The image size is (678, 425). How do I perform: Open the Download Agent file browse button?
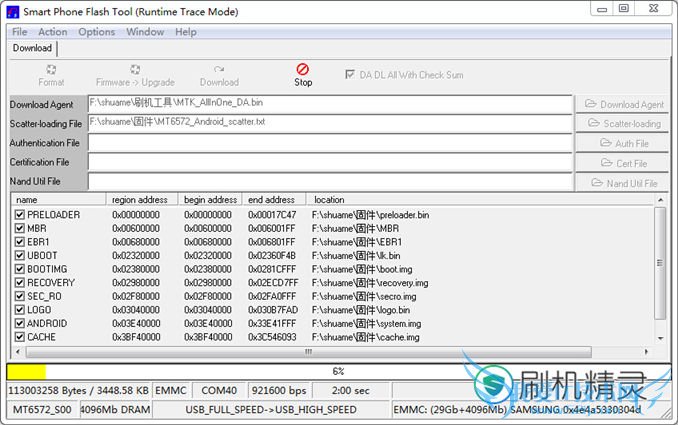coord(624,104)
